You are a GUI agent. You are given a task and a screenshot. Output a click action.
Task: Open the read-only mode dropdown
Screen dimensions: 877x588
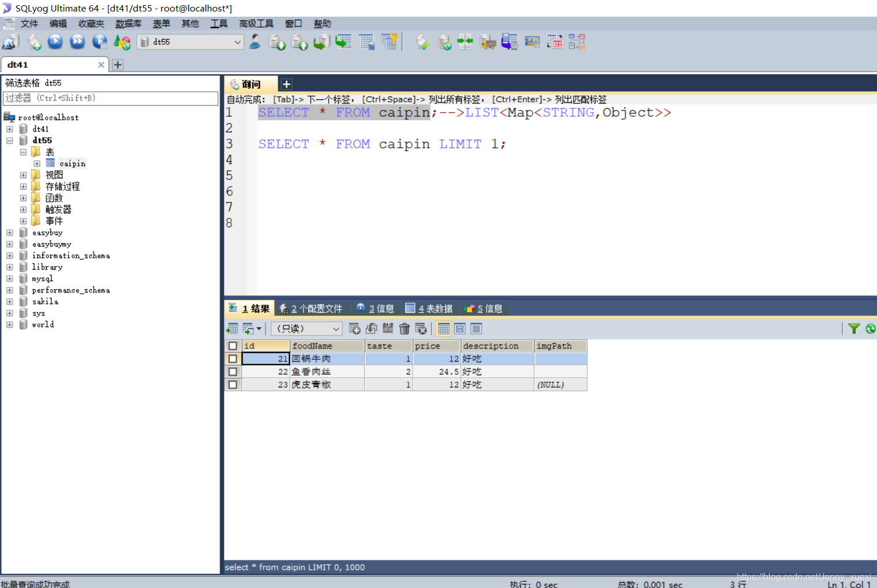click(x=307, y=328)
